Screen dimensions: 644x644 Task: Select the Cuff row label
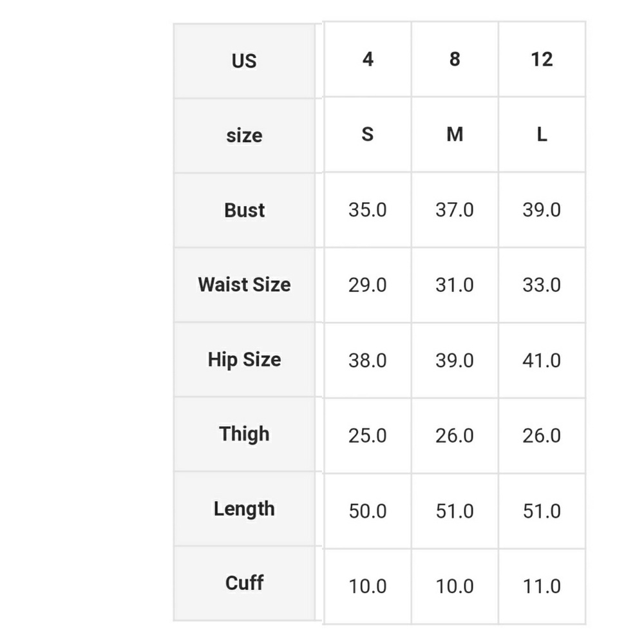[244, 583]
